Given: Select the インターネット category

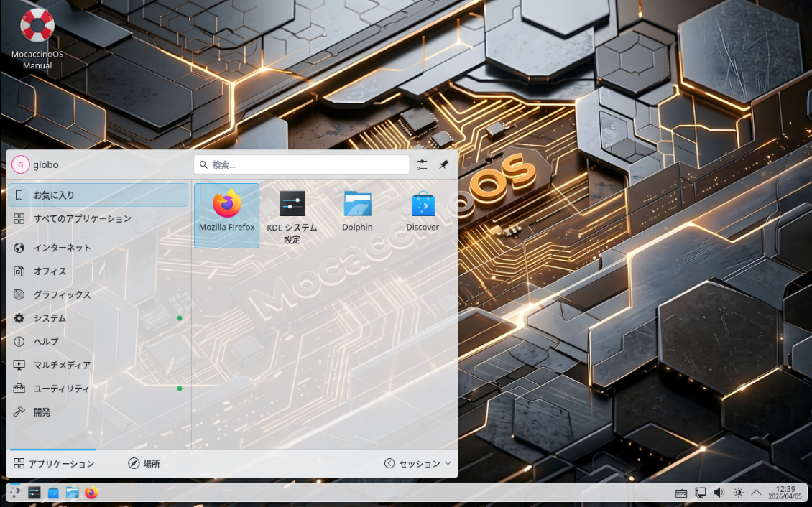Looking at the screenshot, I should pos(63,248).
